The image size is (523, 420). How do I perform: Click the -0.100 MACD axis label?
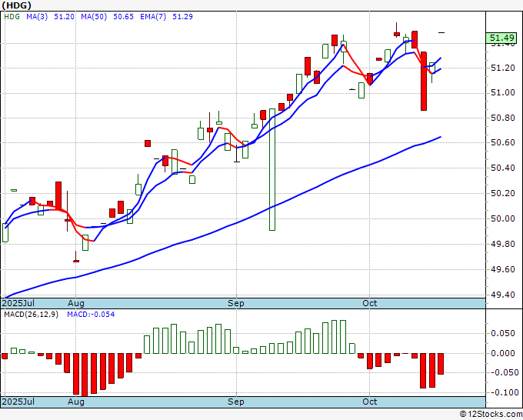click(503, 392)
